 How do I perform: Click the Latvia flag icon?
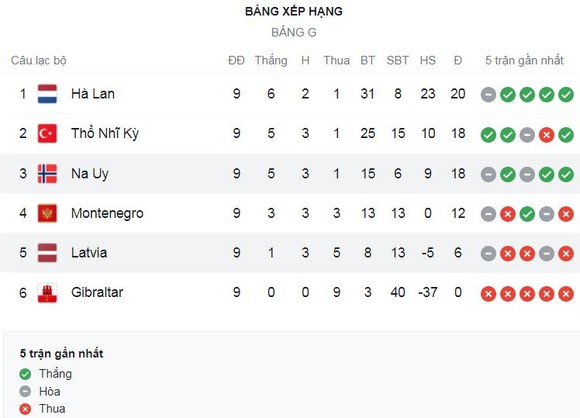(47, 253)
